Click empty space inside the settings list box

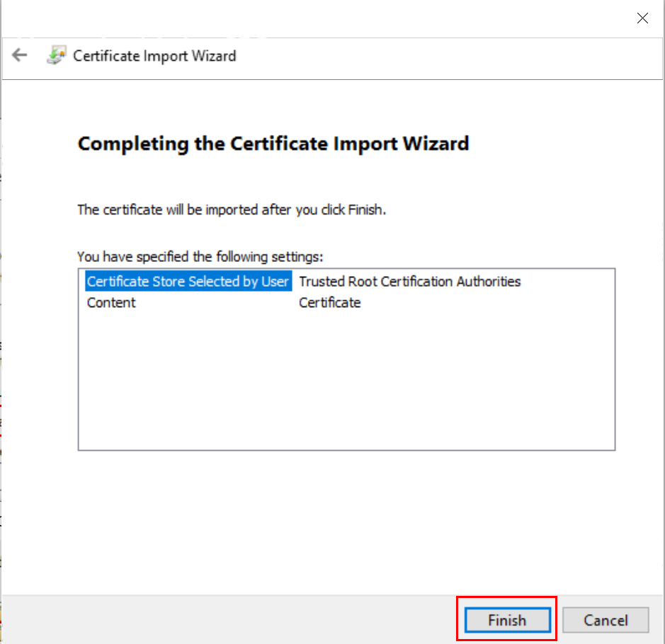pyautogui.click(x=346, y=382)
